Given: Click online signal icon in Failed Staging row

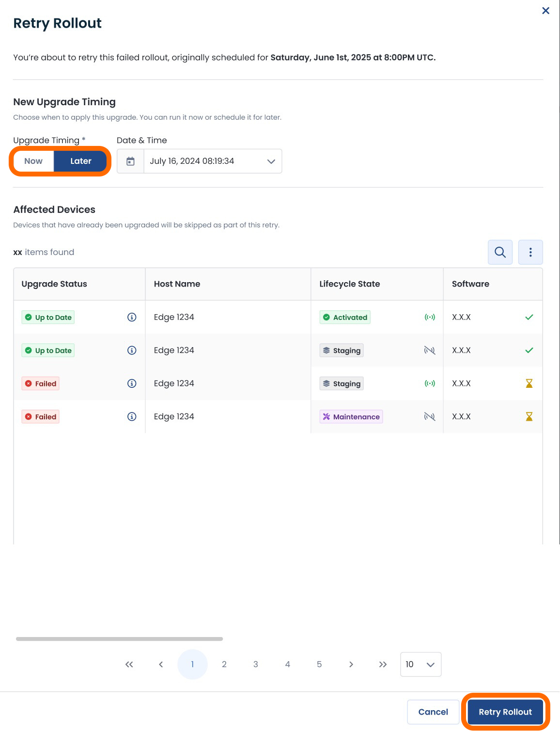Looking at the screenshot, I should point(430,383).
